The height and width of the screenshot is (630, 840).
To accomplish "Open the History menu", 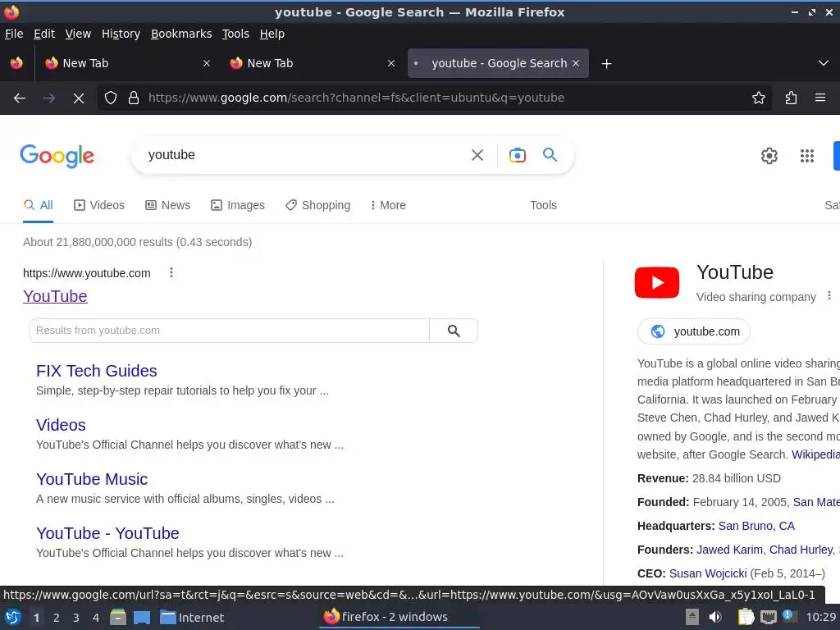I will tap(121, 34).
